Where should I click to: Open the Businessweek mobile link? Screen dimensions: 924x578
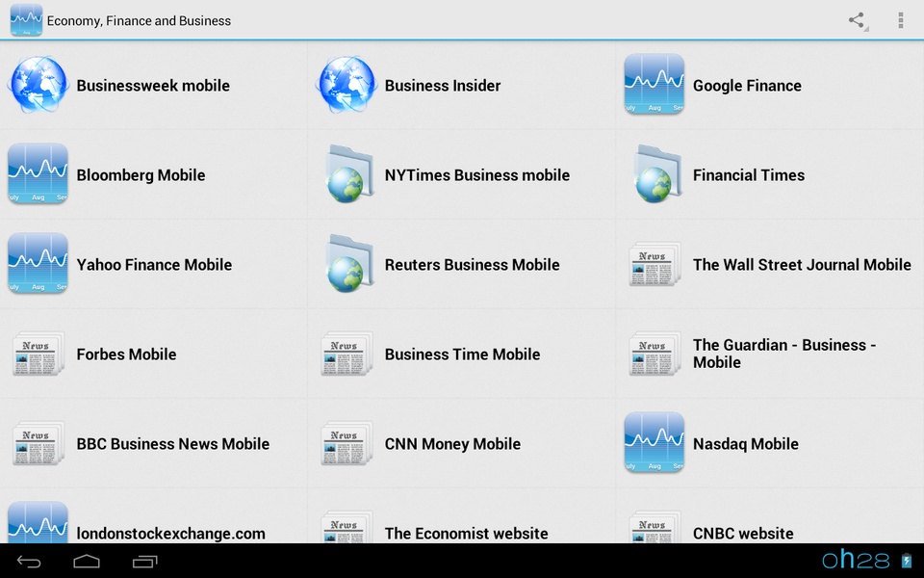coord(153,86)
